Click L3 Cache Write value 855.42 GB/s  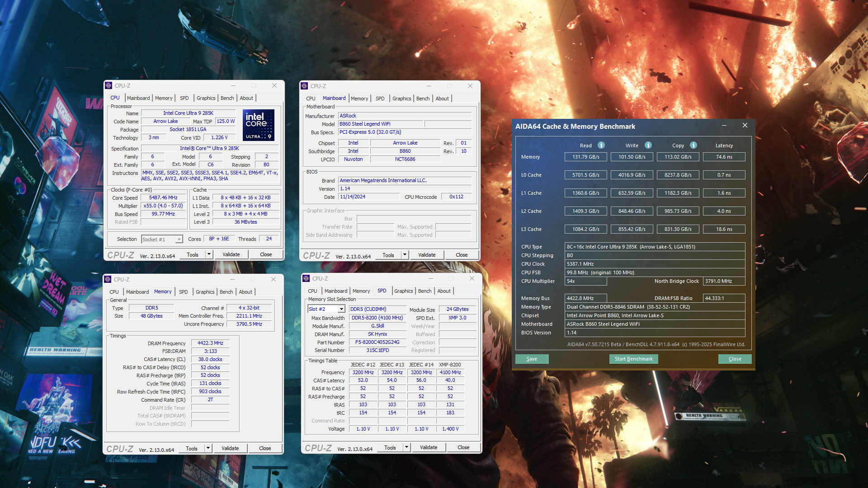632,229
